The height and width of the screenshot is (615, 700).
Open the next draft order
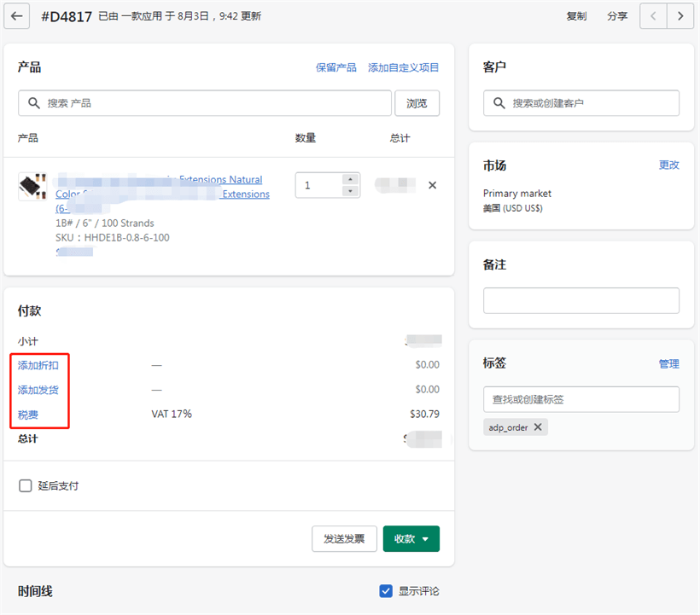point(680,16)
